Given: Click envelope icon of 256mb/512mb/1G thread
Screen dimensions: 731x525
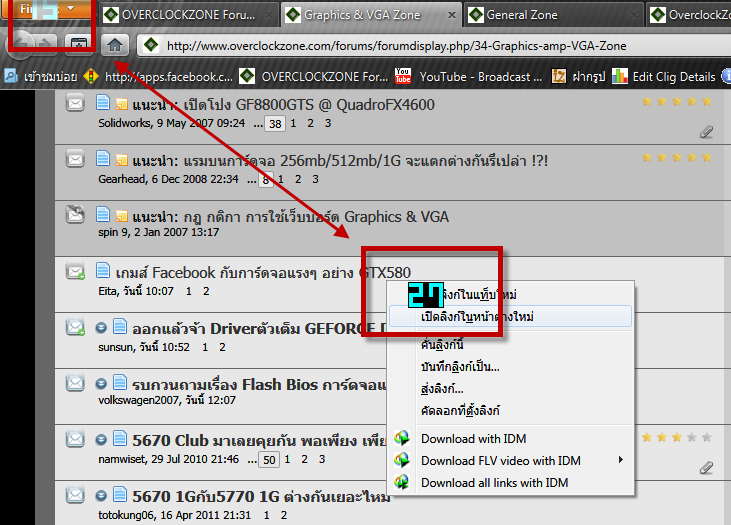Looking at the screenshot, I should point(75,159).
